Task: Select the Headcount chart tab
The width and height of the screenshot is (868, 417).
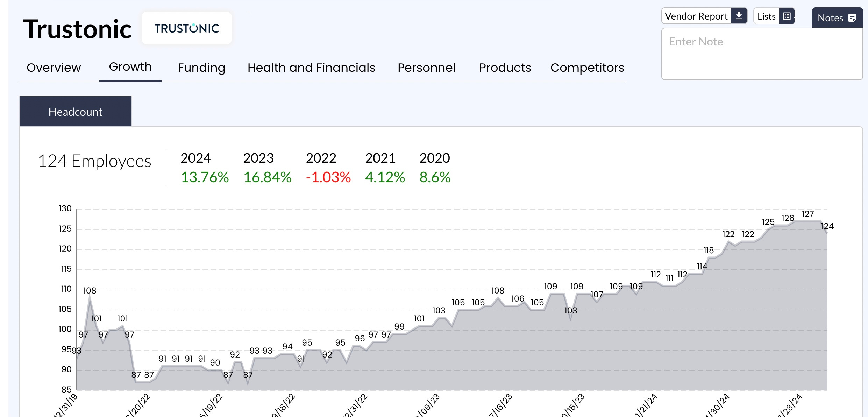Action: (x=76, y=111)
